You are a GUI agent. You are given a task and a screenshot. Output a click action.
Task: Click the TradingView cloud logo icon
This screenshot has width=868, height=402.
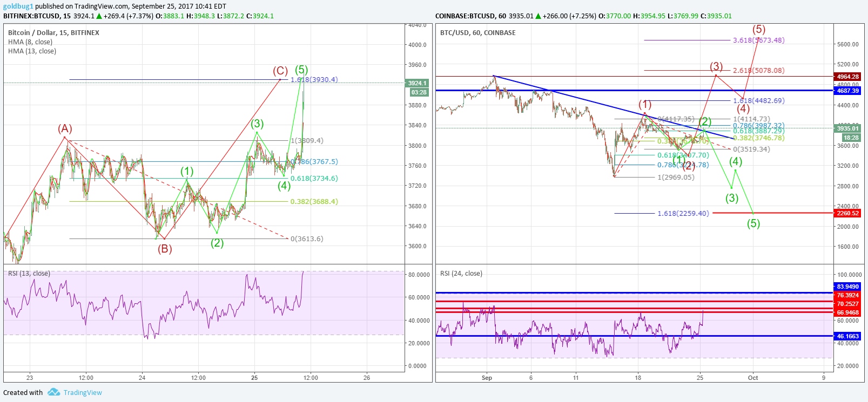(53, 392)
